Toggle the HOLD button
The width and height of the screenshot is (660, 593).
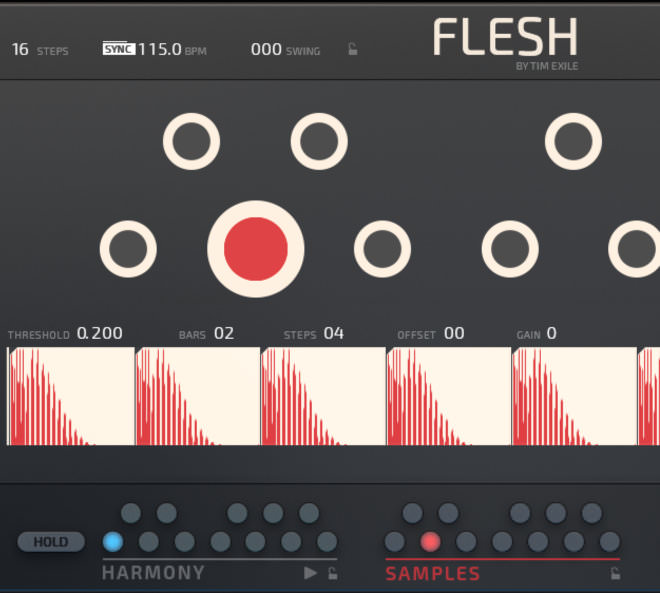tap(51, 542)
